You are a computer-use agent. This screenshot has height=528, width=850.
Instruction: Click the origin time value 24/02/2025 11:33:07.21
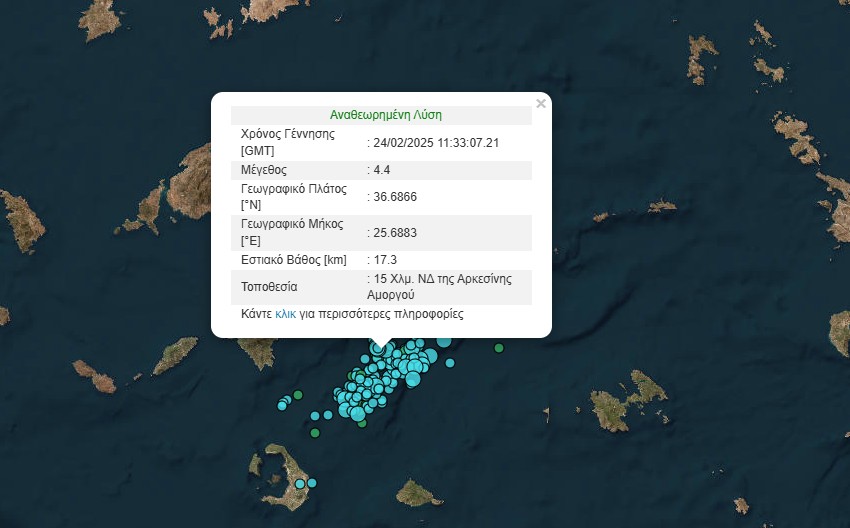(x=436, y=143)
